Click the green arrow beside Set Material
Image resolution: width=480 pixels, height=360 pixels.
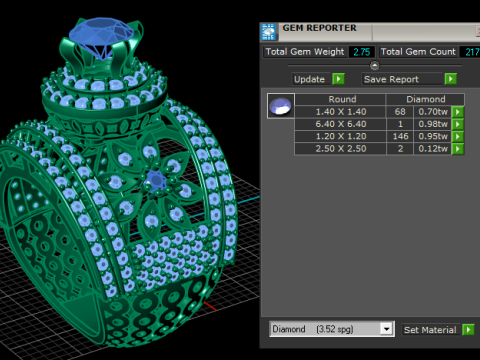click(x=468, y=330)
